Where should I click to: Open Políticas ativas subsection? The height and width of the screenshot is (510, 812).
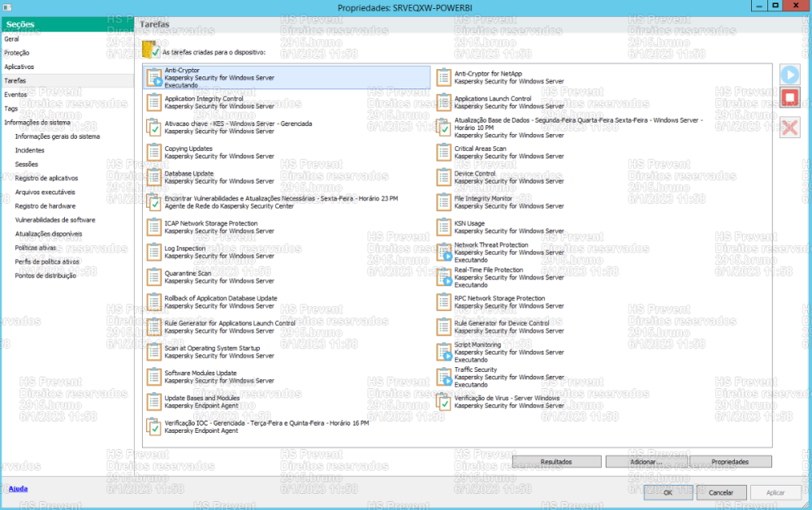[x=35, y=249]
